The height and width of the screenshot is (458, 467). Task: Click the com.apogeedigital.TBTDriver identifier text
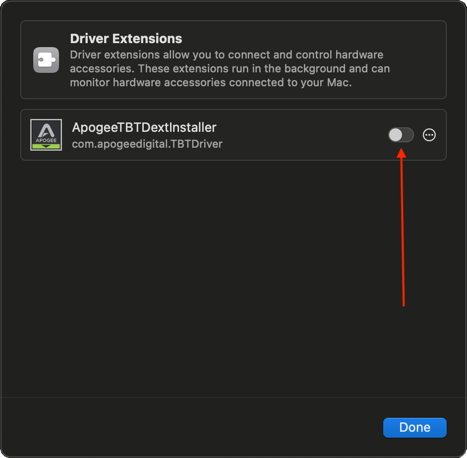(x=147, y=144)
